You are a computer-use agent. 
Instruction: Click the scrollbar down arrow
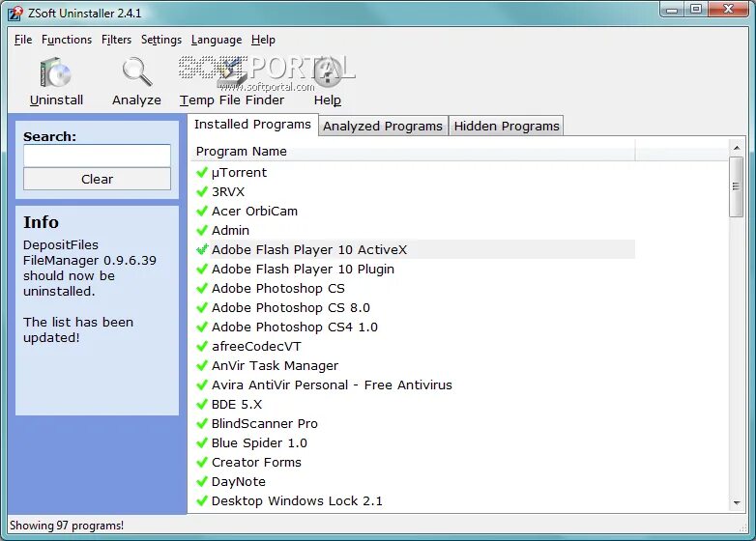(x=737, y=503)
